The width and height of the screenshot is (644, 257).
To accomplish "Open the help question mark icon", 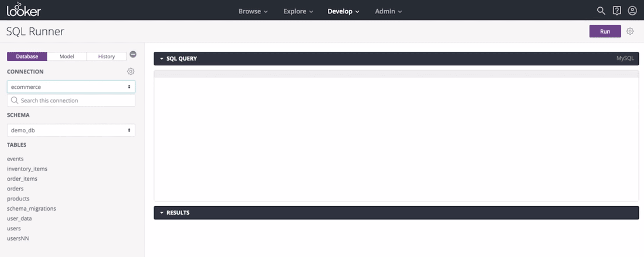I will (x=616, y=11).
